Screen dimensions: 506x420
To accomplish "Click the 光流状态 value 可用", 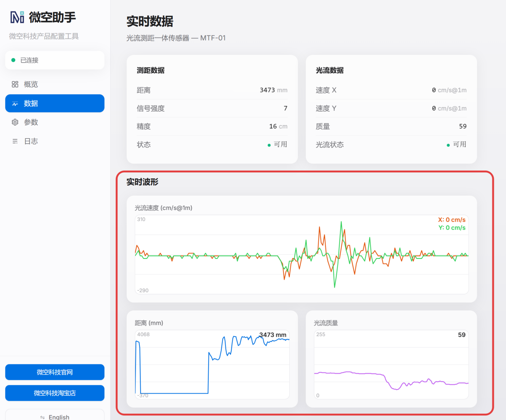I will point(460,144).
